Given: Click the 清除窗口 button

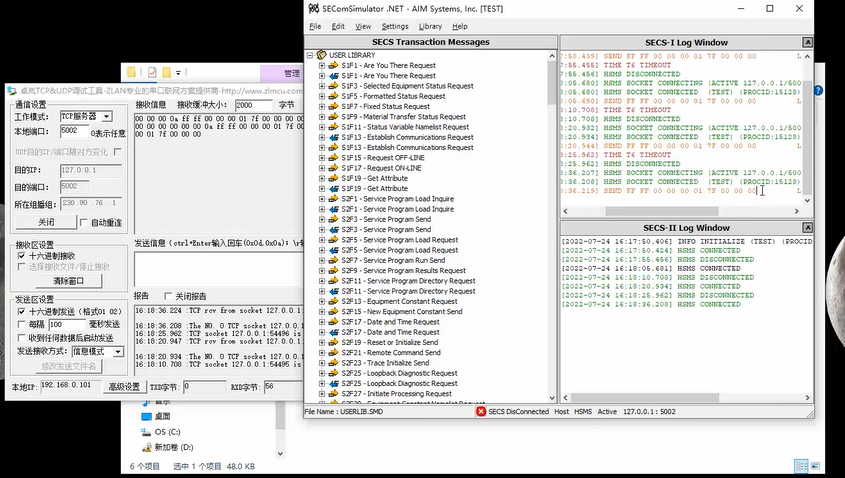Looking at the screenshot, I should (68, 281).
